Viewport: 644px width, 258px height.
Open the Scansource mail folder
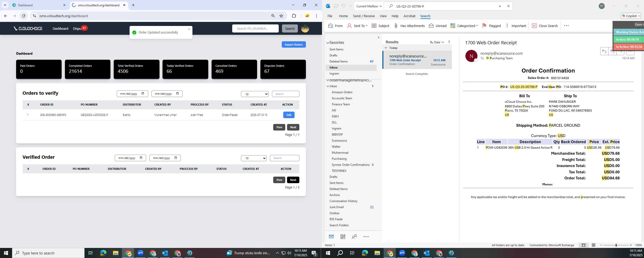[x=339, y=141]
